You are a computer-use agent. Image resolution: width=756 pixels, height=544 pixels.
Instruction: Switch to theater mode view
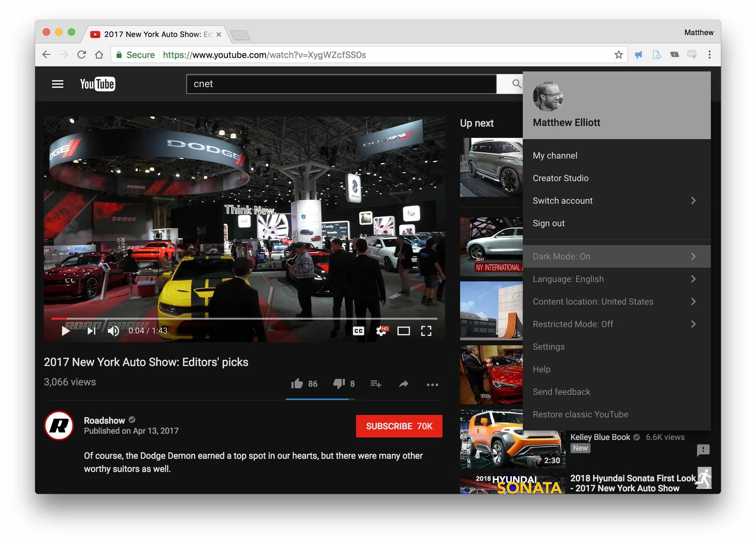click(403, 331)
